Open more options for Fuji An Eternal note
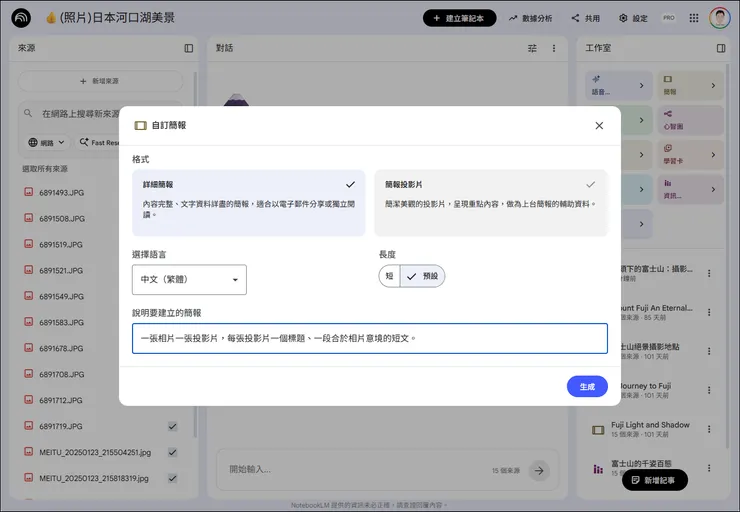Viewport: 740px width, 512px height. (x=709, y=312)
